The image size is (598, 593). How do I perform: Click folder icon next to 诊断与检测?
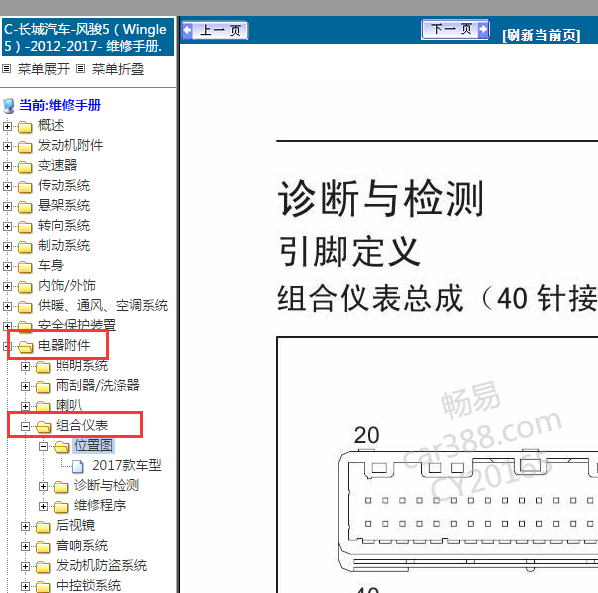pyautogui.click(x=61, y=487)
